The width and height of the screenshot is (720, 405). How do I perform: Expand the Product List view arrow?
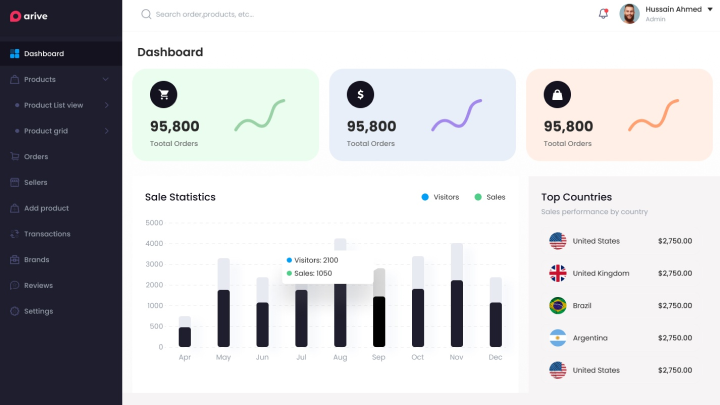106,105
